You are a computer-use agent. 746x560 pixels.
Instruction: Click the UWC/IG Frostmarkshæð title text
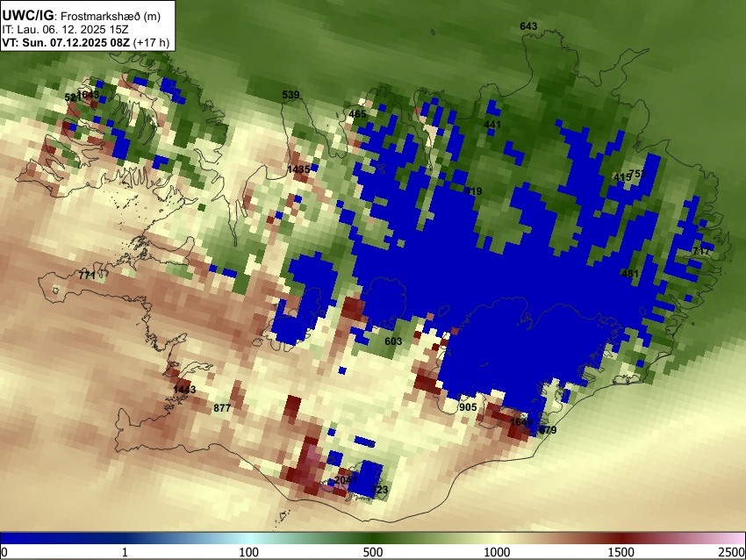(82, 16)
